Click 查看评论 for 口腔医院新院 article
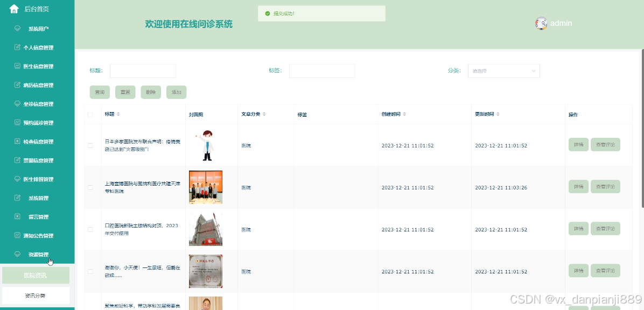Screen dimensions: 644x310 coord(605,229)
